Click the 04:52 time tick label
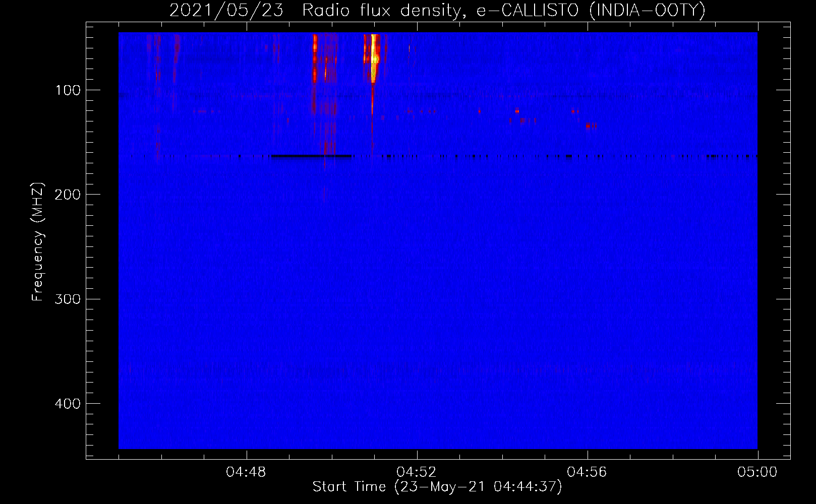 point(417,472)
